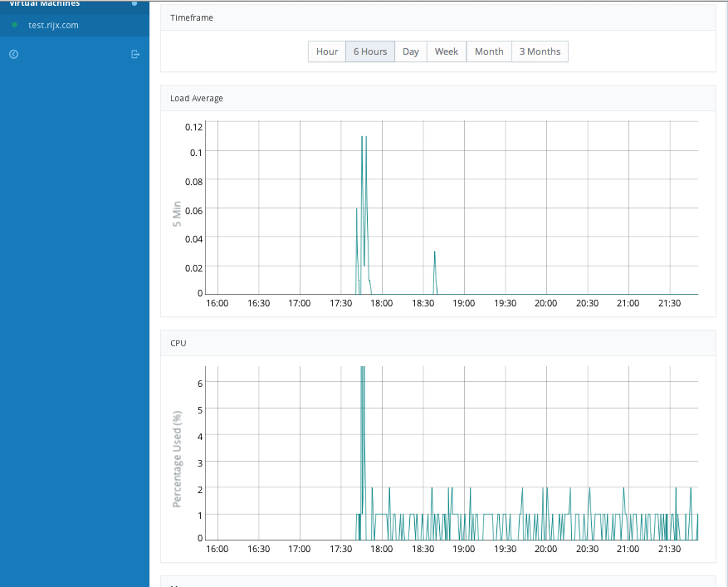Viewport: 728px width, 587px height.
Task: Click the 18:00 label on Load Average axis
Action: (x=381, y=303)
